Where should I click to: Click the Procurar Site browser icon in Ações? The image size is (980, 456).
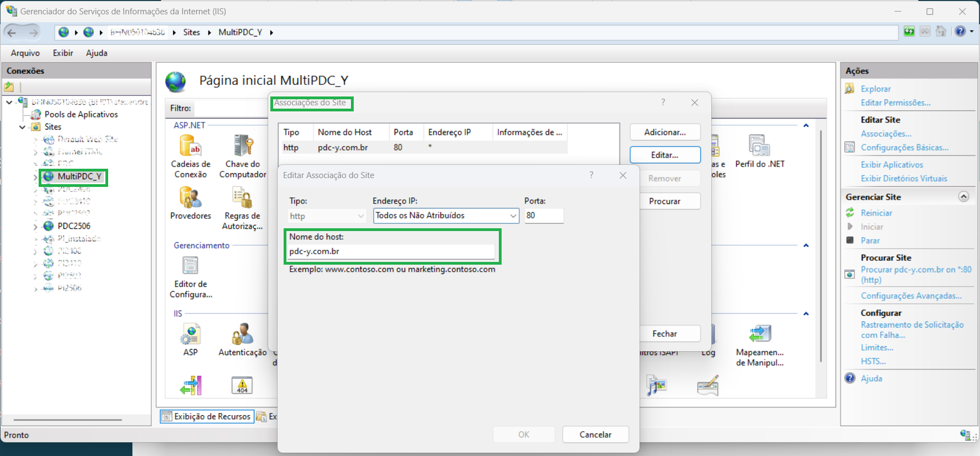pyautogui.click(x=850, y=274)
